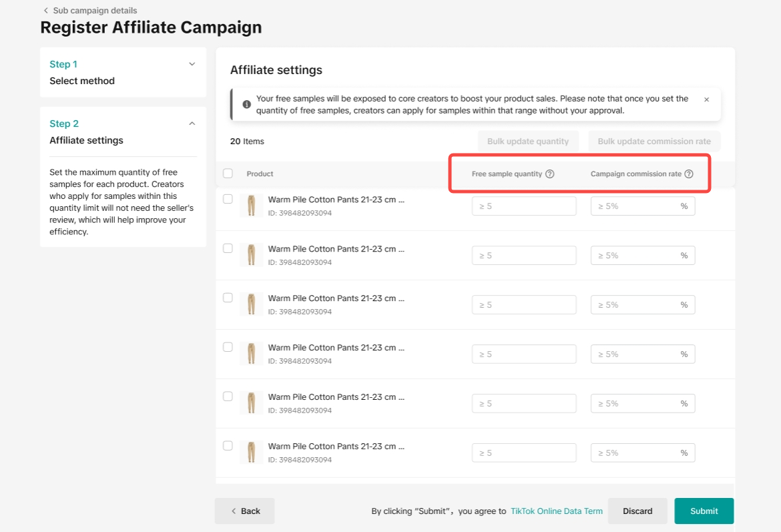This screenshot has height=532, width=781.
Task: Dismiss the free samples info banner
Action: pyautogui.click(x=706, y=99)
